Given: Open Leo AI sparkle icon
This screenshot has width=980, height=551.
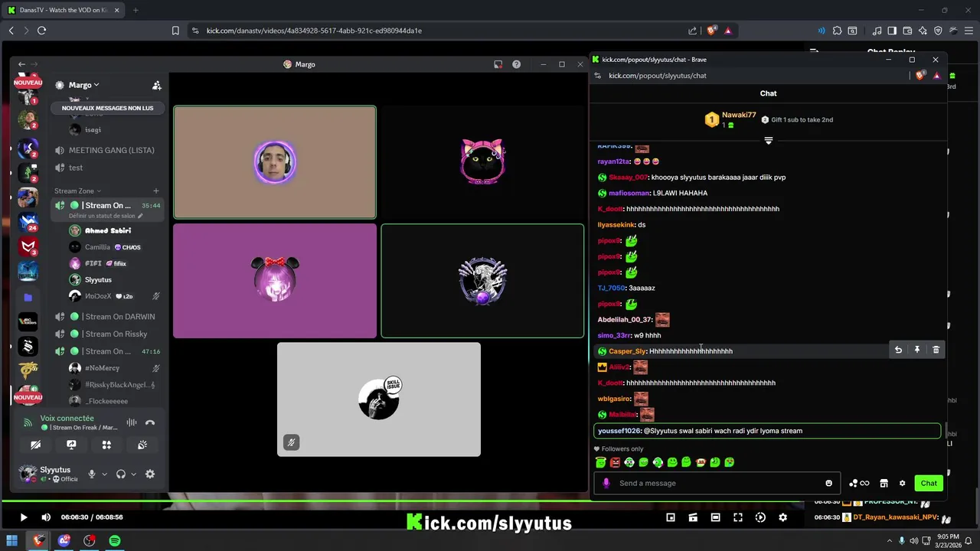Looking at the screenshot, I should point(923,31).
